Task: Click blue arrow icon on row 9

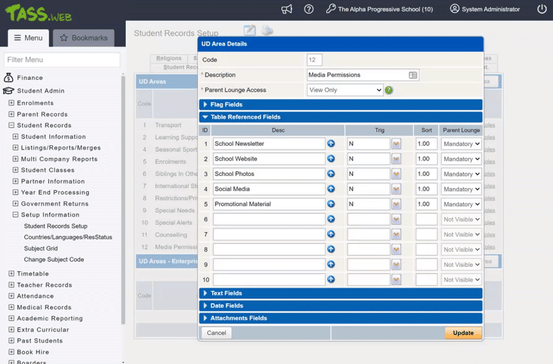Action: [x=331, y=265]
